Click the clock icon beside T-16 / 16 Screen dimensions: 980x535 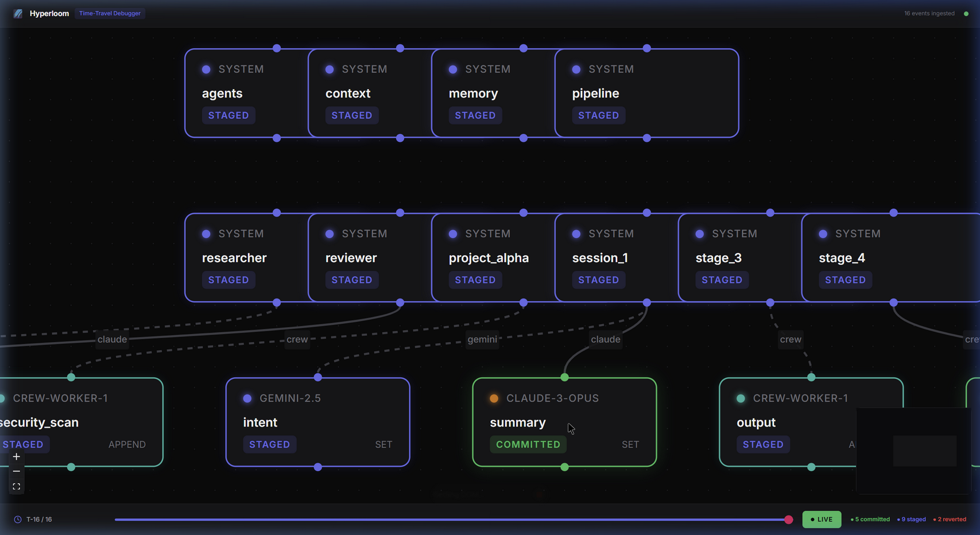[18, 519]
